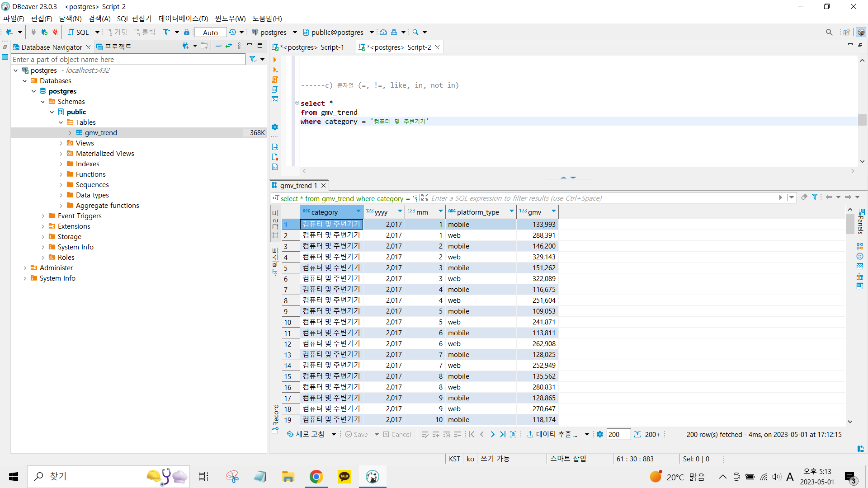Click the 데이터 추출 export button
This screenshot has width=868, height=488.
pos(552,434)
